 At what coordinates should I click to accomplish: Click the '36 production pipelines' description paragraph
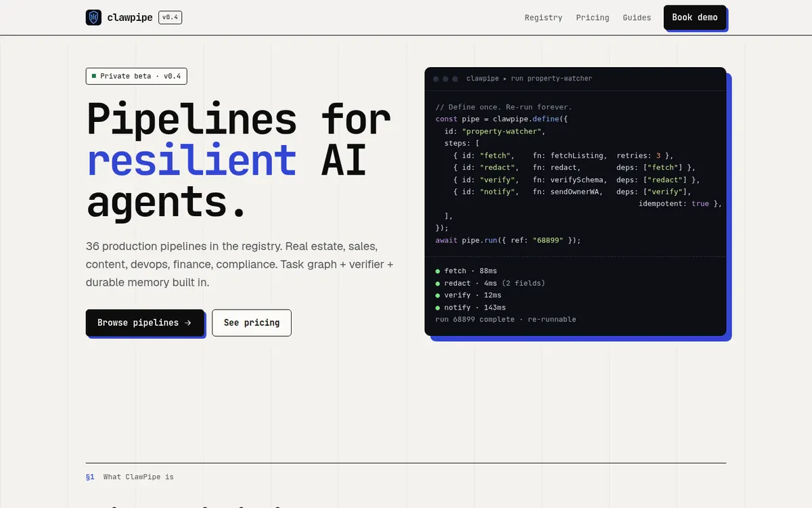point(240,264)
